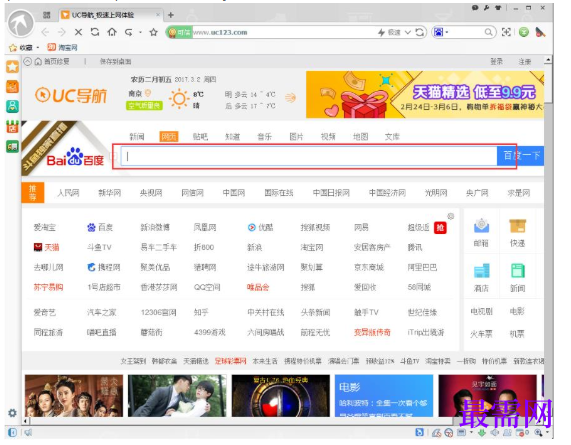Click into the Baidu search input field
The height and width of the screenshot is (445, 571).
(x=309, y=156)
